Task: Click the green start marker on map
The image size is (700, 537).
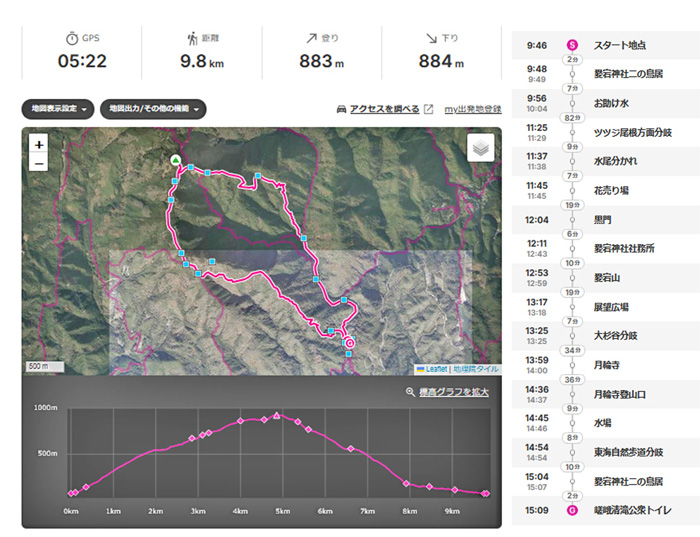Action: (176, 160)
